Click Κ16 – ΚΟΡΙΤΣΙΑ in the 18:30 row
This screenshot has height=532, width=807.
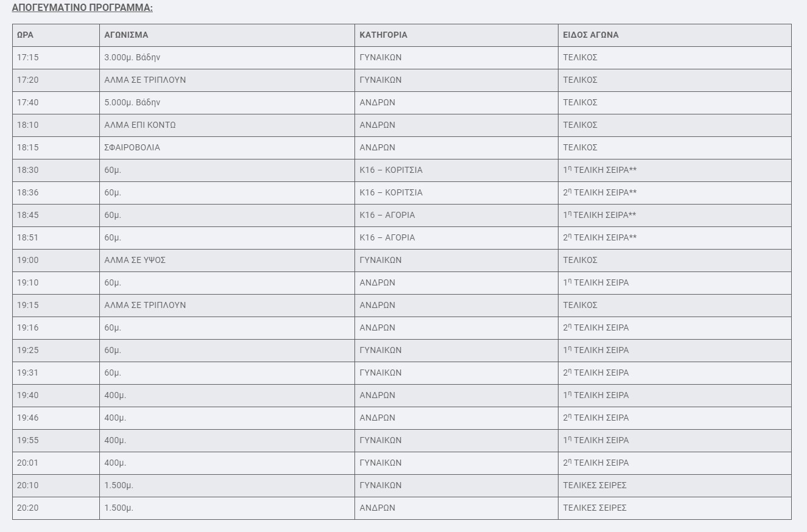click(391, 170)
